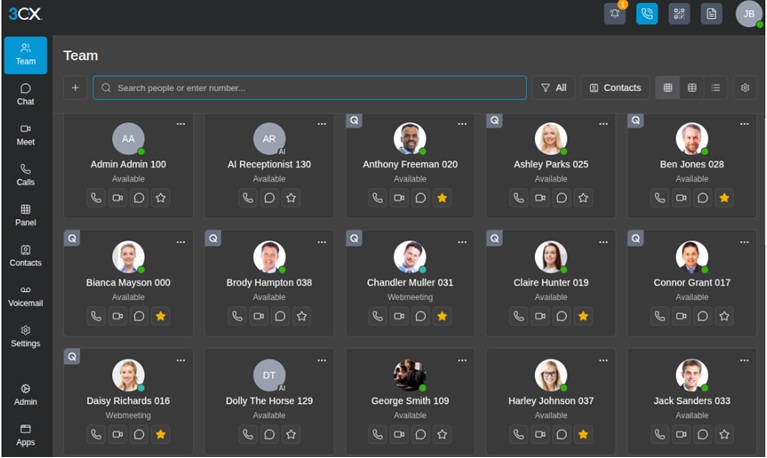This screenshot has height=458, width=767.
Task: Open the All filter dropdown
Action: 553,88
